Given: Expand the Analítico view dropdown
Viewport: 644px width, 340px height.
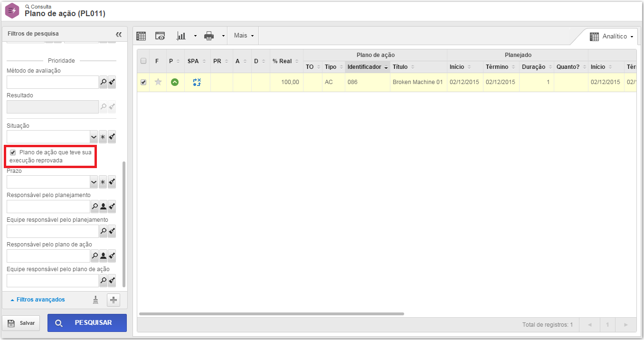Looking at the screenshot, I should 613,37.
